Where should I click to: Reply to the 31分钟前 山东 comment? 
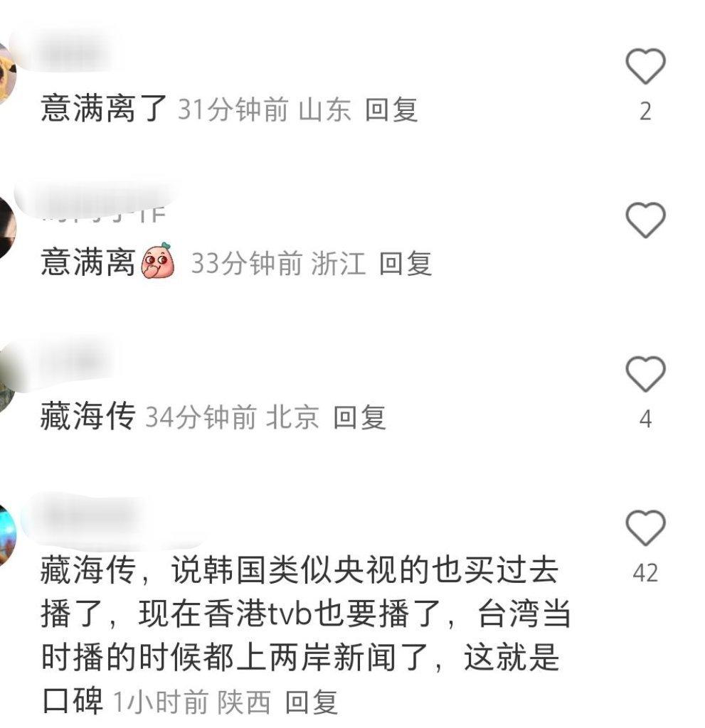click(391, 110)
